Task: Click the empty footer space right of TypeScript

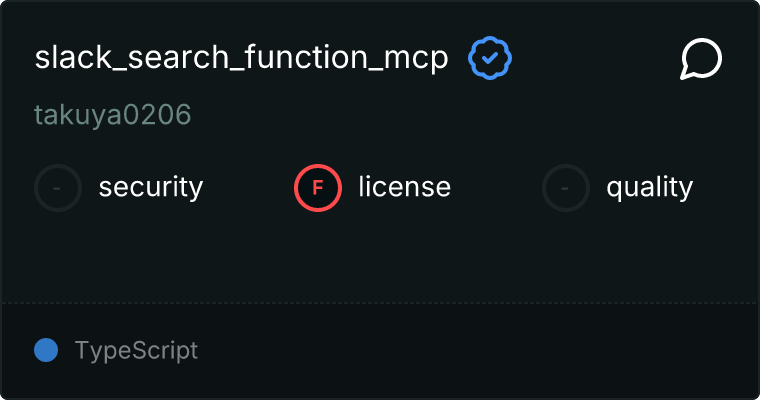Action: pos(480,350)
